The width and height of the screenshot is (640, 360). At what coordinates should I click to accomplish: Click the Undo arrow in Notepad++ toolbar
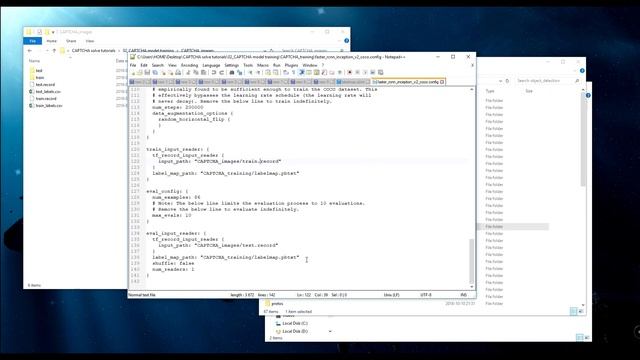tap(213, 72)
